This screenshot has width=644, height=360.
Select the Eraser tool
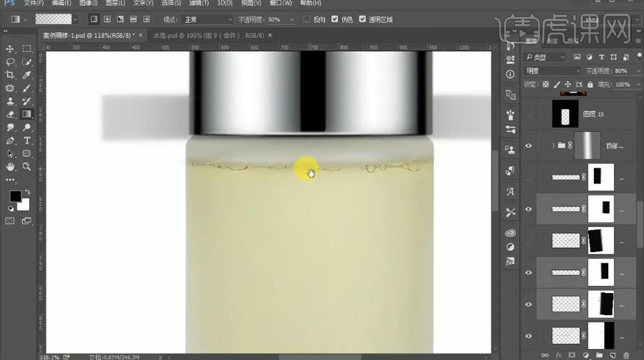tap(10, 114)
